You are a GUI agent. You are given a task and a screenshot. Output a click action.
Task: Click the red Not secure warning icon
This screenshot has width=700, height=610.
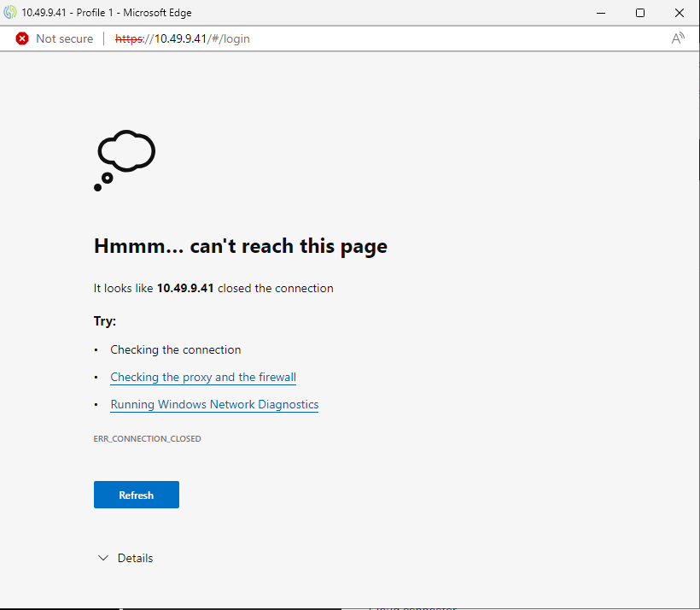22,38
